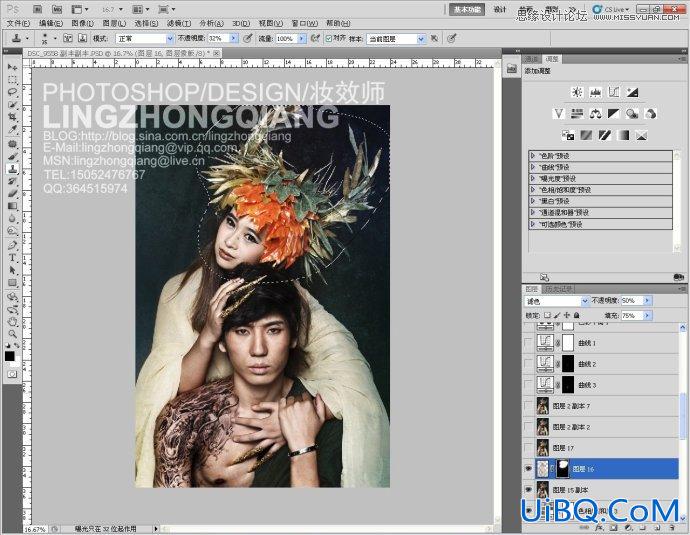
Task: Open the layer fill 75% slider arrow
Action: coord(647,315)
